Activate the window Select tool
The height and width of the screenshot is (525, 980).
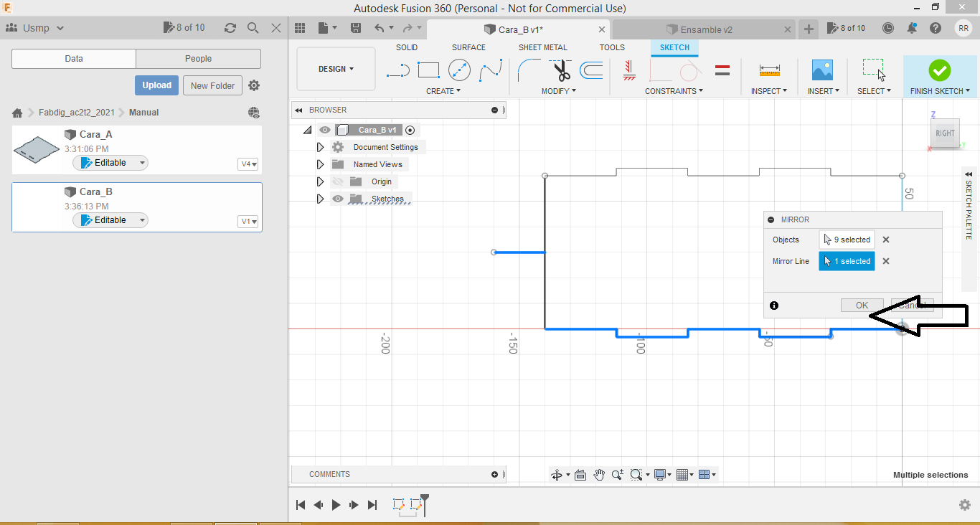click(874, 70)
